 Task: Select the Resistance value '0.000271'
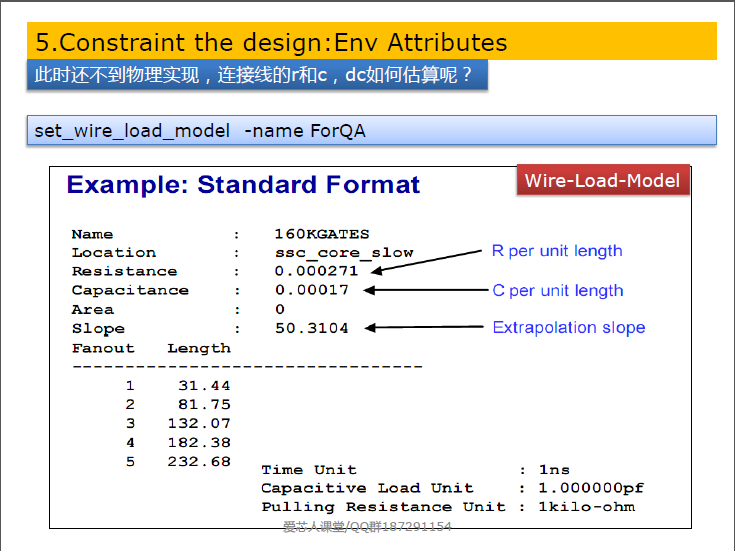[316, 271]
